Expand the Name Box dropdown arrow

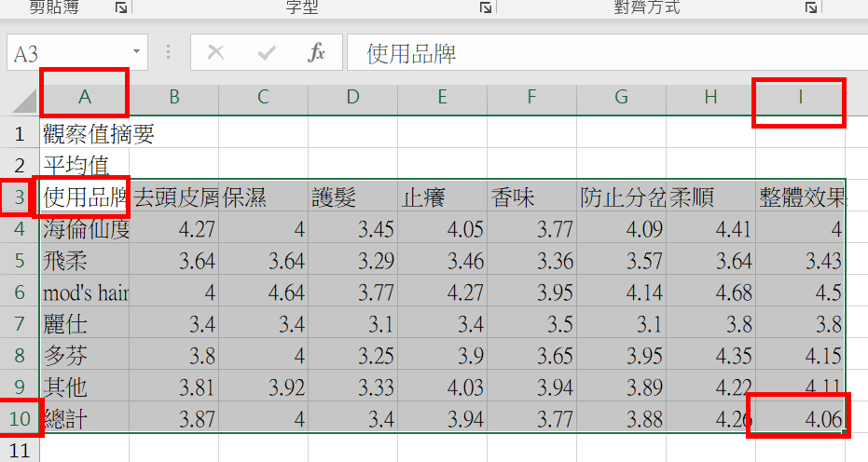(137, 53)
